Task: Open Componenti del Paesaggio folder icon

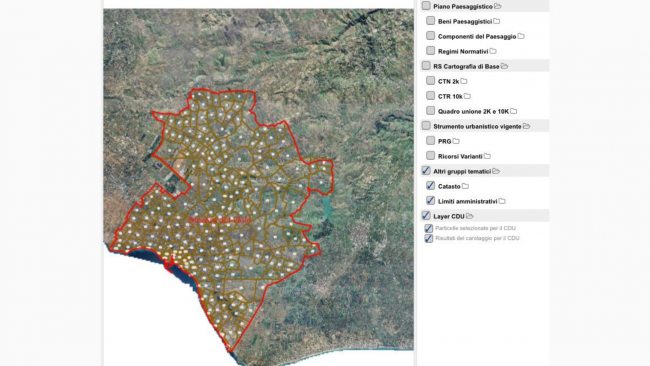Action: (521, 36)
